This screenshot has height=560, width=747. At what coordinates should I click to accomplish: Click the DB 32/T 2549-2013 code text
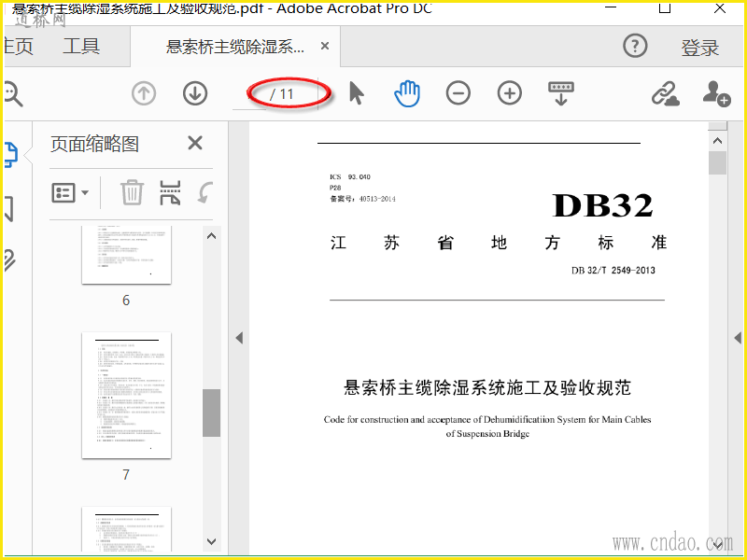(x=613, y=271)
